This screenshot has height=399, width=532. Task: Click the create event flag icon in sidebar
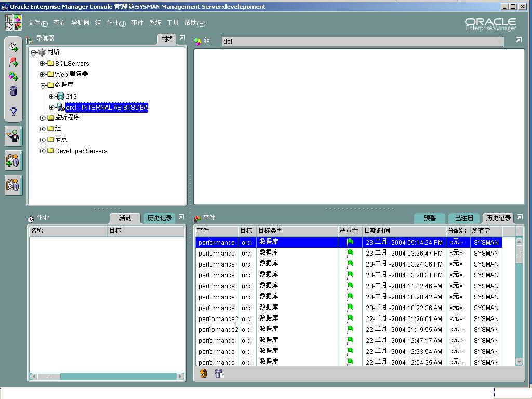pos(14,62)
